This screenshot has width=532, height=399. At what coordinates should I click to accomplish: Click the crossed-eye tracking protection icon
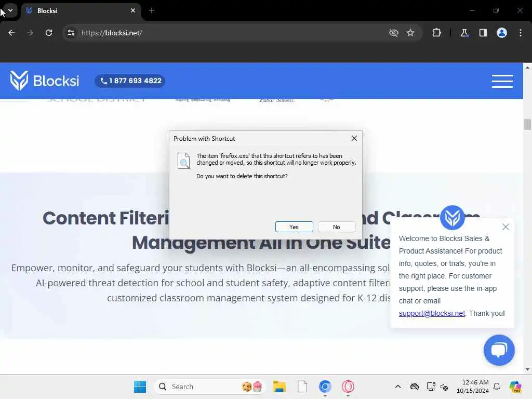pyautogui.click(x=394, y=33)
